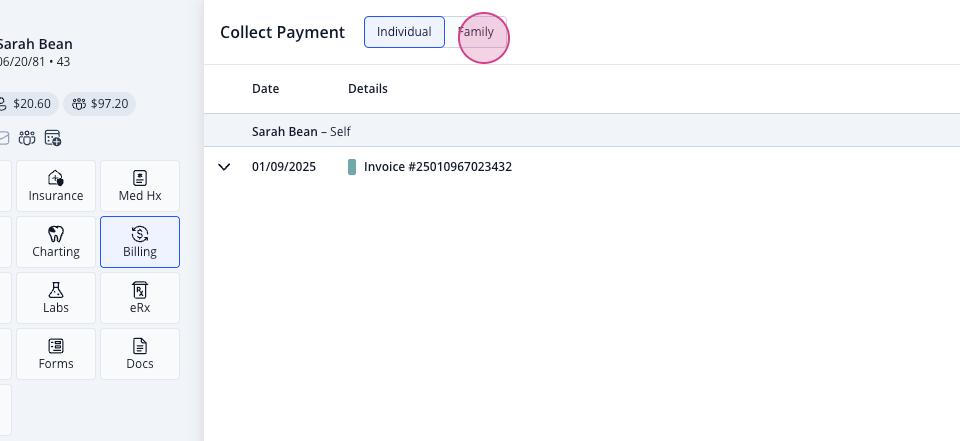Screen dimensions: 960x441
Task: Open the Med Hx tile
Action: point(140,186)
